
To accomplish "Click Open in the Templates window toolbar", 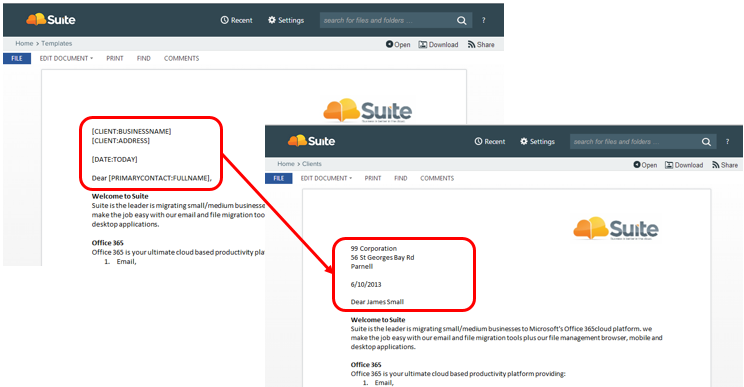I will [398, 45].
